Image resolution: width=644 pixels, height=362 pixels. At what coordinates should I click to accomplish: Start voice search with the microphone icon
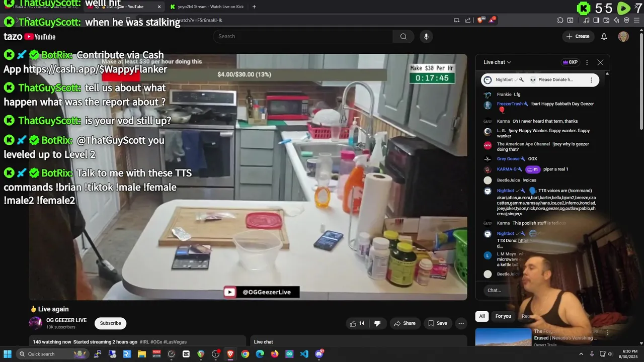(426, 36)
